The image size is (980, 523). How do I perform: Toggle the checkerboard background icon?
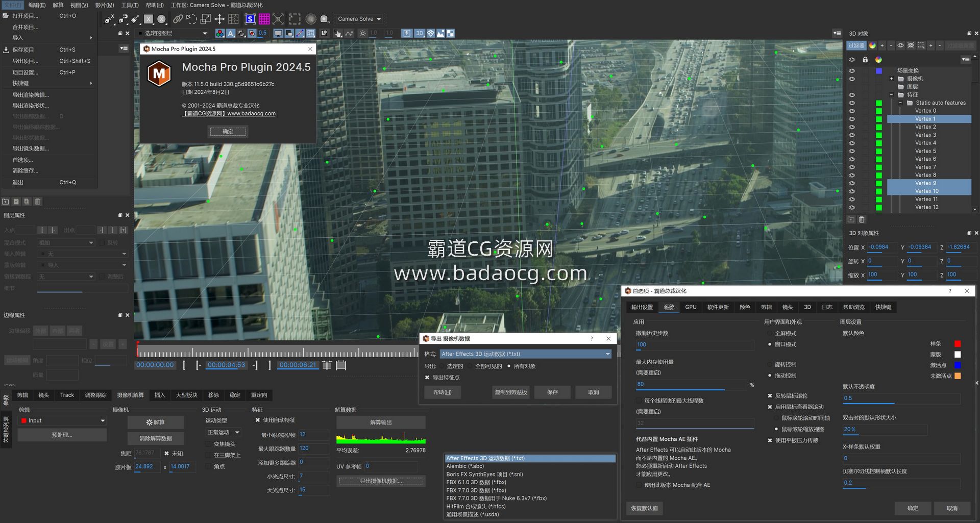(x=451, y=33)
